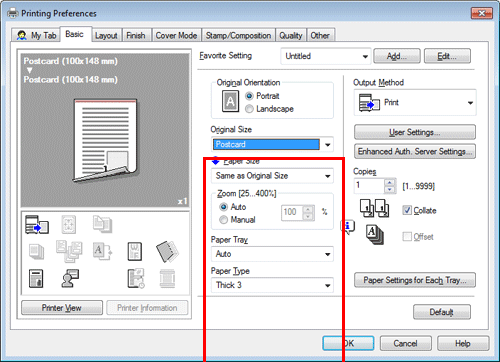The height and width of the screenshot is (362, 500).
Task: Open the Paper Type Thick 3 dropdown
Action: click(x=272, y=285)
